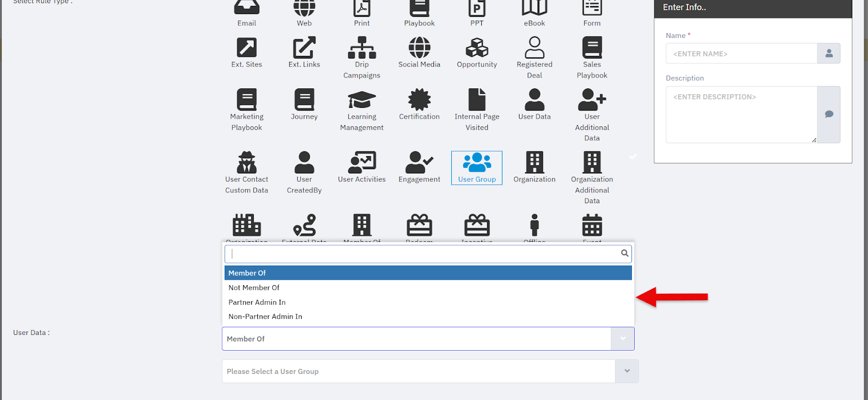Select the Drip Campaigns rule type icon

pos(361,48)
